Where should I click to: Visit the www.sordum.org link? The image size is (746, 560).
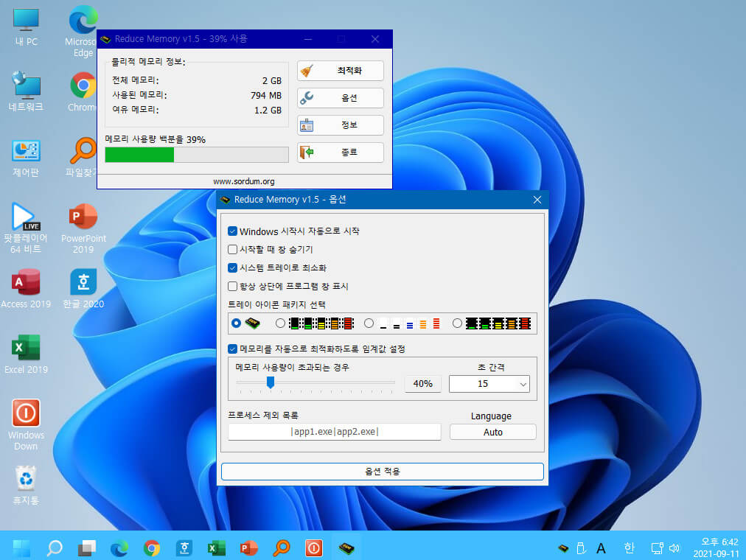pos(243,181)
